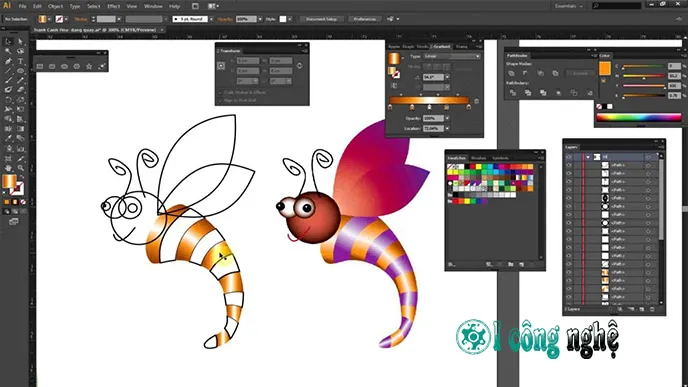Select the Zoom magnifier tool

[20, 168]
